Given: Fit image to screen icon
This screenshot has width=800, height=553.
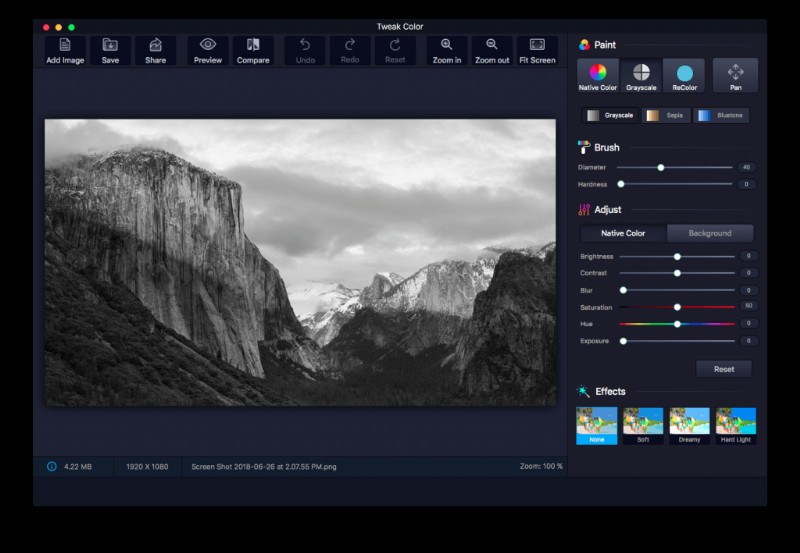Looking at the screenshot, I should coord(537,51).
